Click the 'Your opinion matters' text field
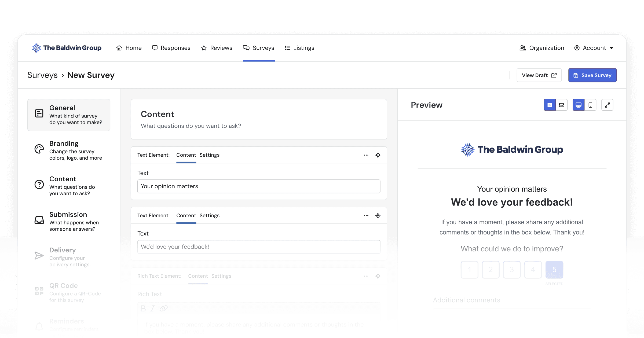The image size is (644, 338). click(259, 186)
